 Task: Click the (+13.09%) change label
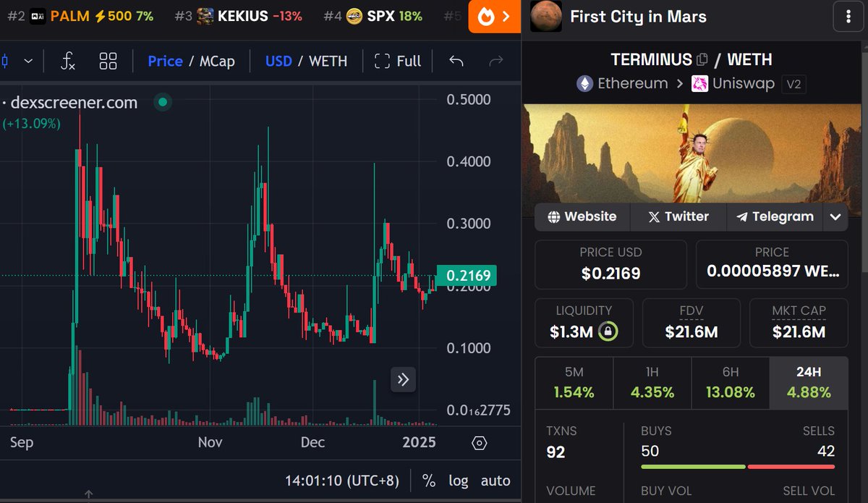(x=31, y=123)
